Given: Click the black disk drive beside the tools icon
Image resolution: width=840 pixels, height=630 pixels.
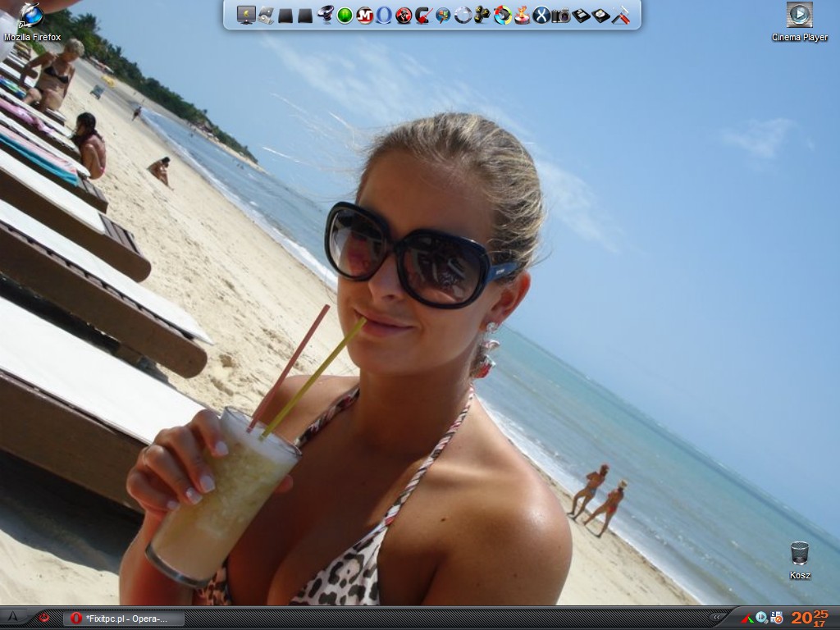Looking at the screenshot, I should tap(601, 16).
